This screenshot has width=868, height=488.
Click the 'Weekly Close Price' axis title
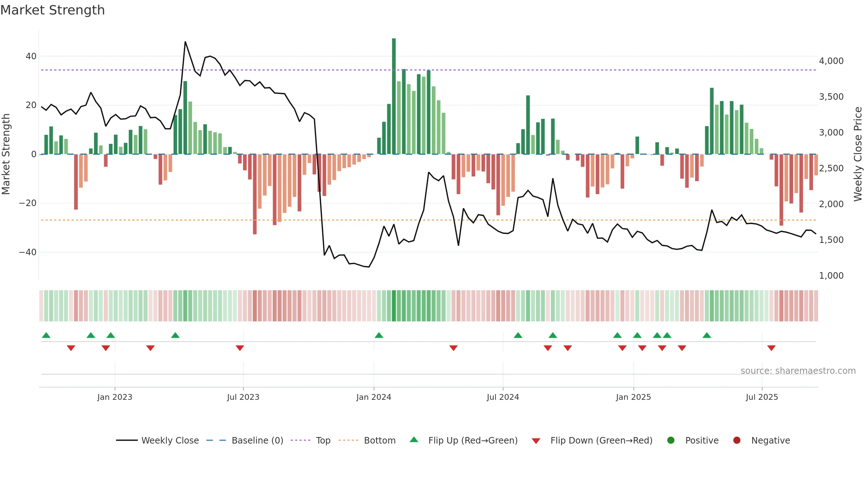[858, 154]
